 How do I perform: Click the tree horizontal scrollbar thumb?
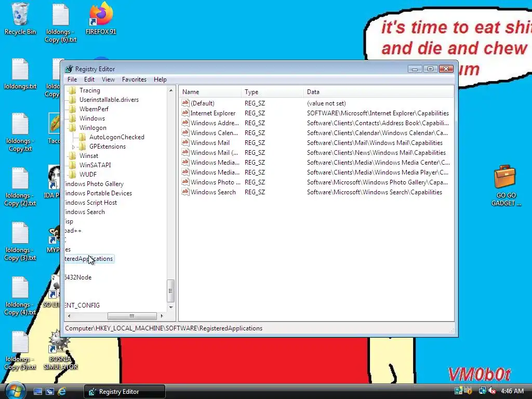(x=132, y=316)
